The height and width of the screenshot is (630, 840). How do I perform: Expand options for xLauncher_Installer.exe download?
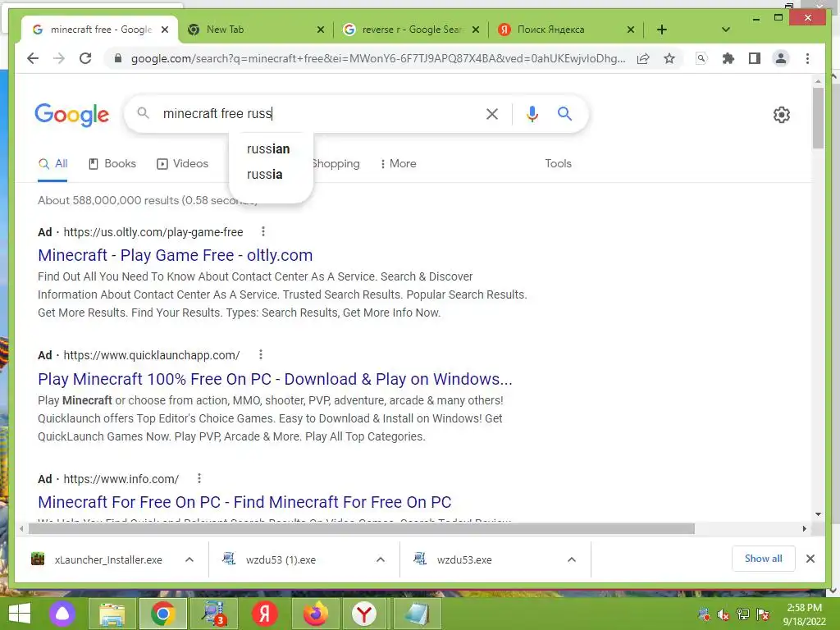(189, 559)
